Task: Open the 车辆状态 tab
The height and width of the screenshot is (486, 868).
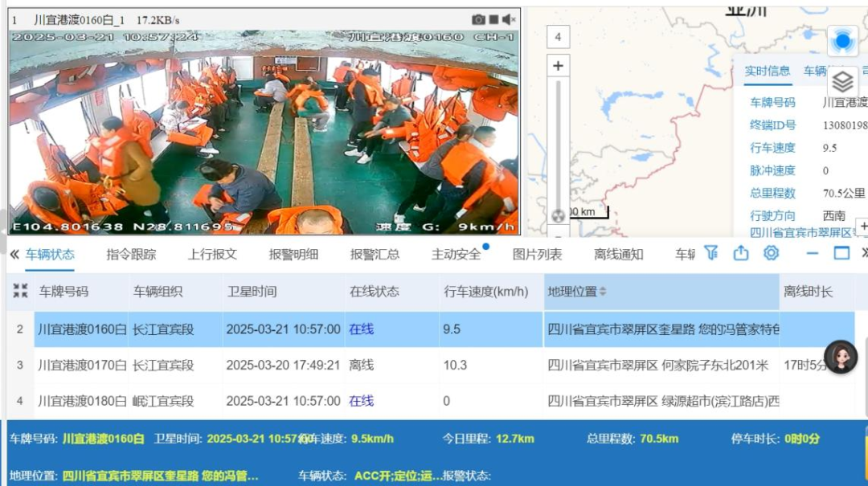Action: 50,255
